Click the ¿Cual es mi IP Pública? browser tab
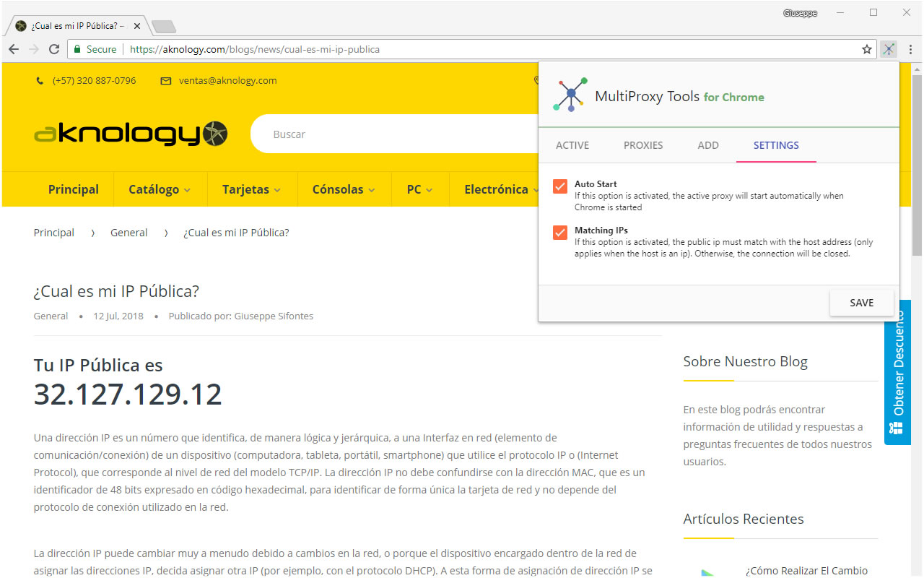 pos(77,26)
